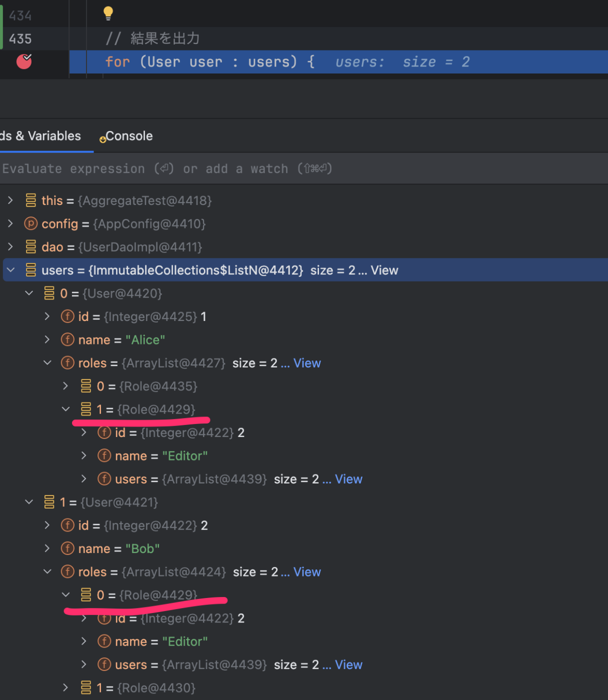Expand the name "Alice" field
Screen dimensions: 608x700
coord(47,339)
